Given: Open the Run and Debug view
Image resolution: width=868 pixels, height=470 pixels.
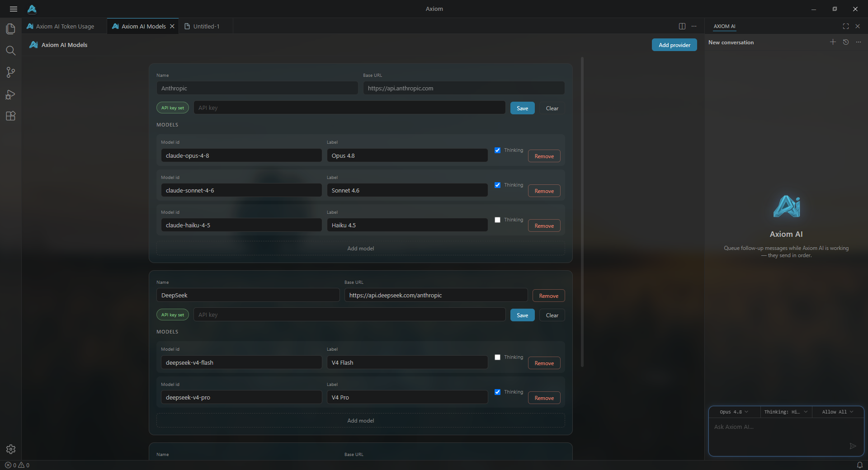Looking at the screenshot, I should (x=11, y=94).
